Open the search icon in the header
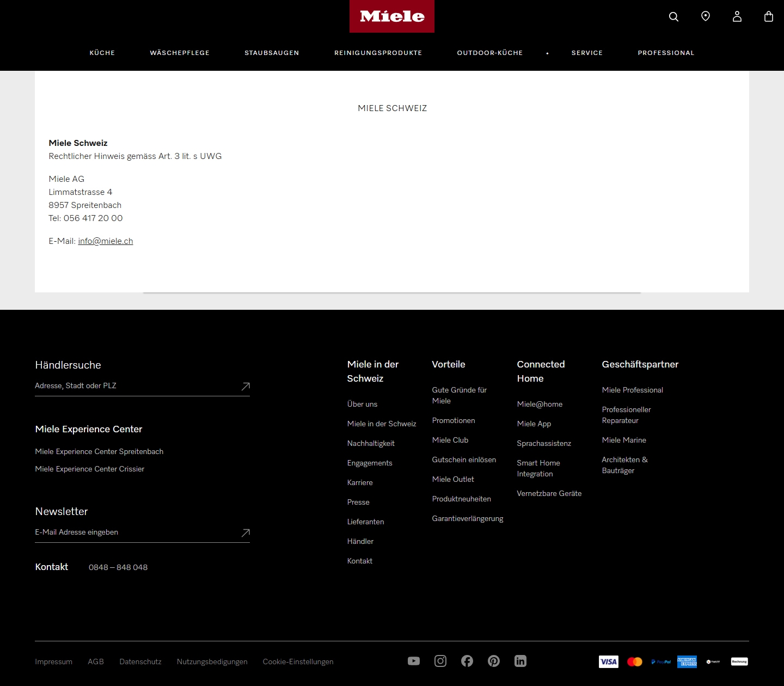Viewport: 784px width, 686px height. point(673,16)
